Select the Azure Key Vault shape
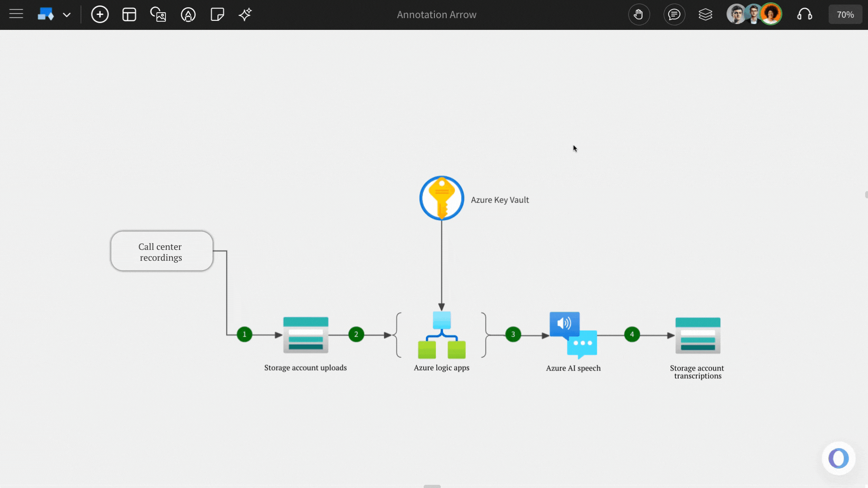 click(x=441, y=198)
